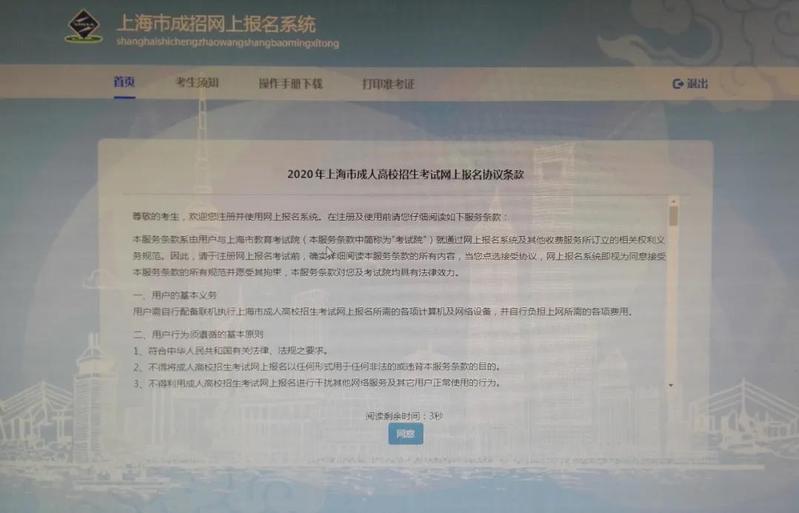The width and height of the screenshot is (799, 513).
Task: Click the 阅读剩余时间 countdown text
Action: [405, 414]
